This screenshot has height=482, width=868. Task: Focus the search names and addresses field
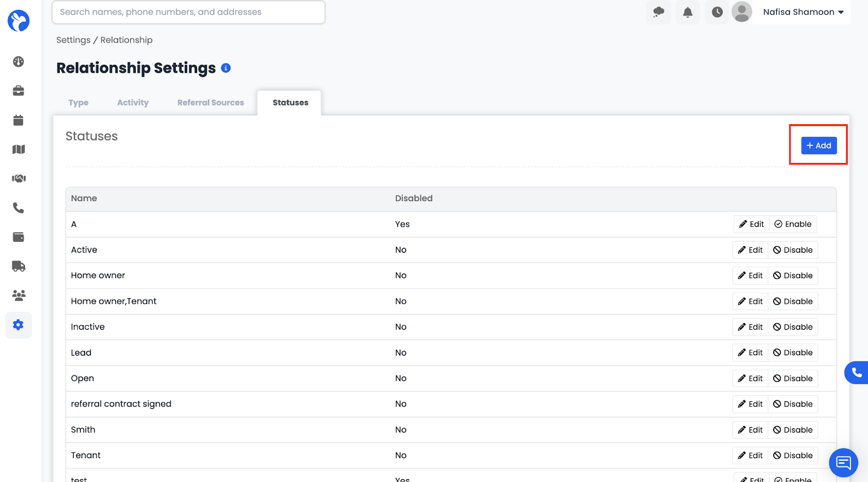188,12
